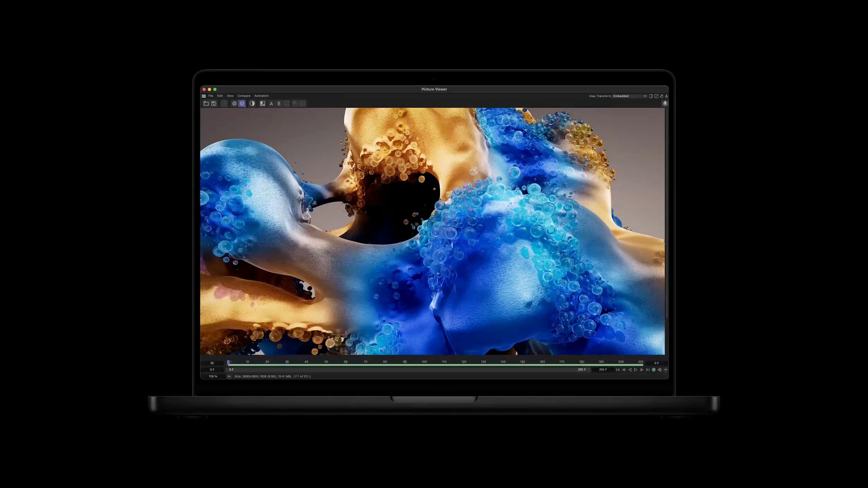The height and width of the screenshot is (488, 868).
Task: Open the File menu
Action: (x=211, y=96)
